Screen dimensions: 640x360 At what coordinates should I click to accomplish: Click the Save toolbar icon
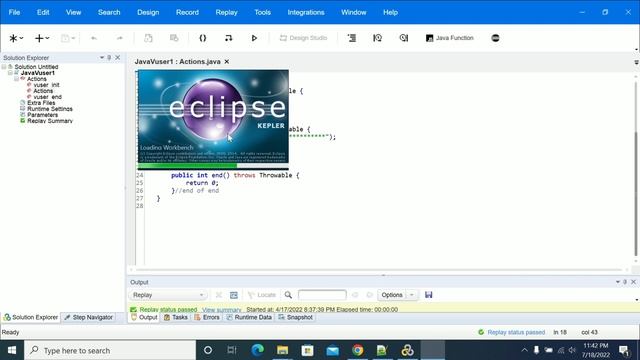(x=65, y=38)
